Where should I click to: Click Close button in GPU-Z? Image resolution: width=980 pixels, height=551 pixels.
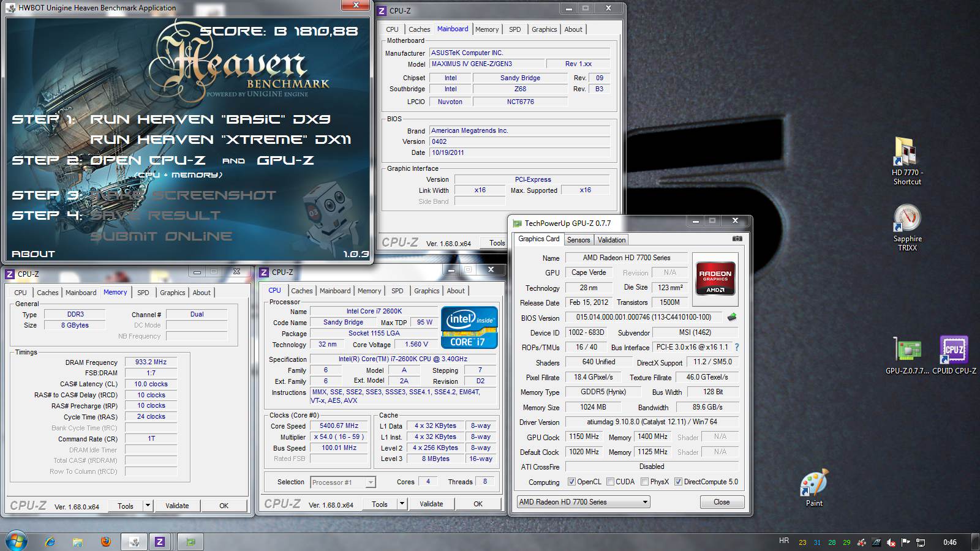[722, 502]
